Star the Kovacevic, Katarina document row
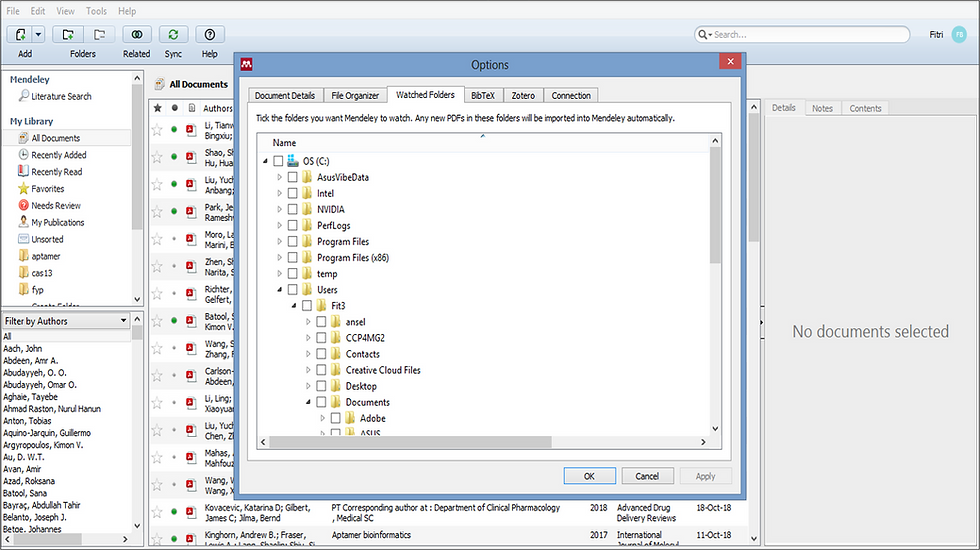980x550 pixels. point(157,512)
